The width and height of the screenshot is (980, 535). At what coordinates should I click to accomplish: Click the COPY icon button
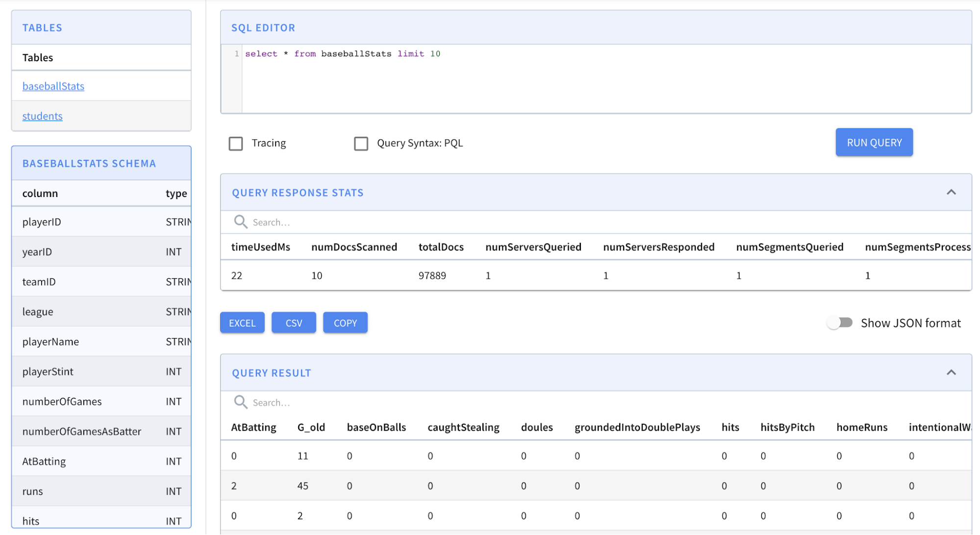pos(345,322)
